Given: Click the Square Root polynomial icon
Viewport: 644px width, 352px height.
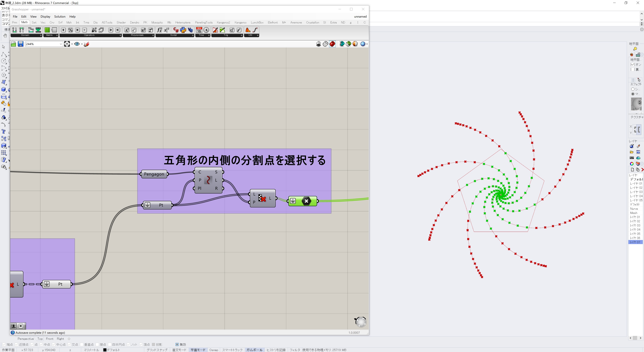Looking at the screenshot, I should coord(134,30).
